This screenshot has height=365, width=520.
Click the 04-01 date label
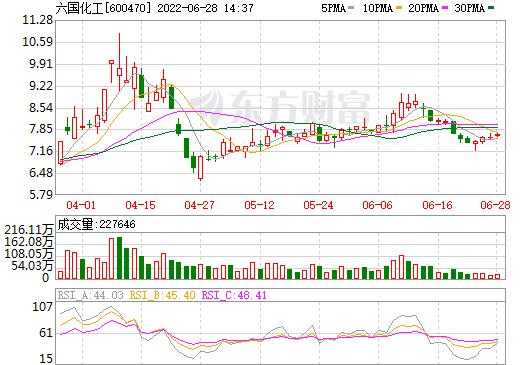(81, 205)
